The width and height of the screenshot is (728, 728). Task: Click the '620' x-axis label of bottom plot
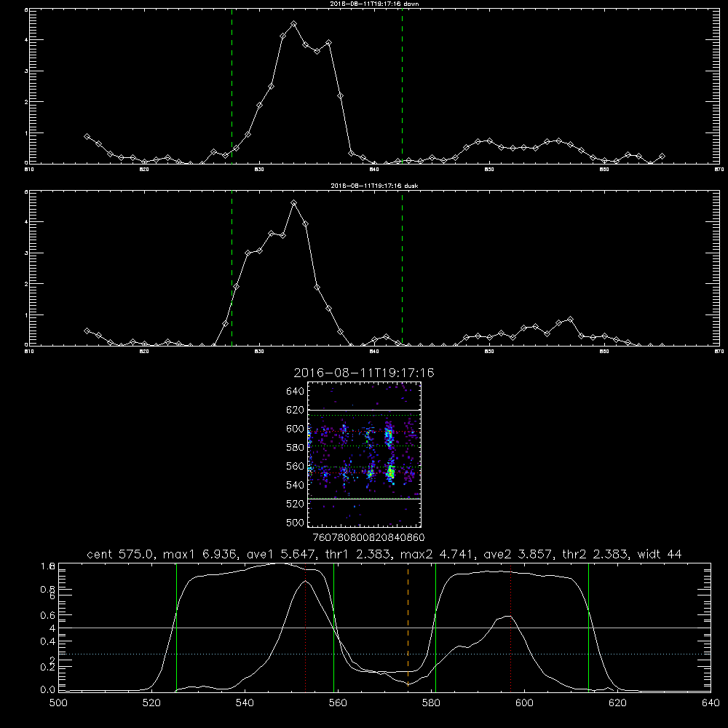coord(617,703)
